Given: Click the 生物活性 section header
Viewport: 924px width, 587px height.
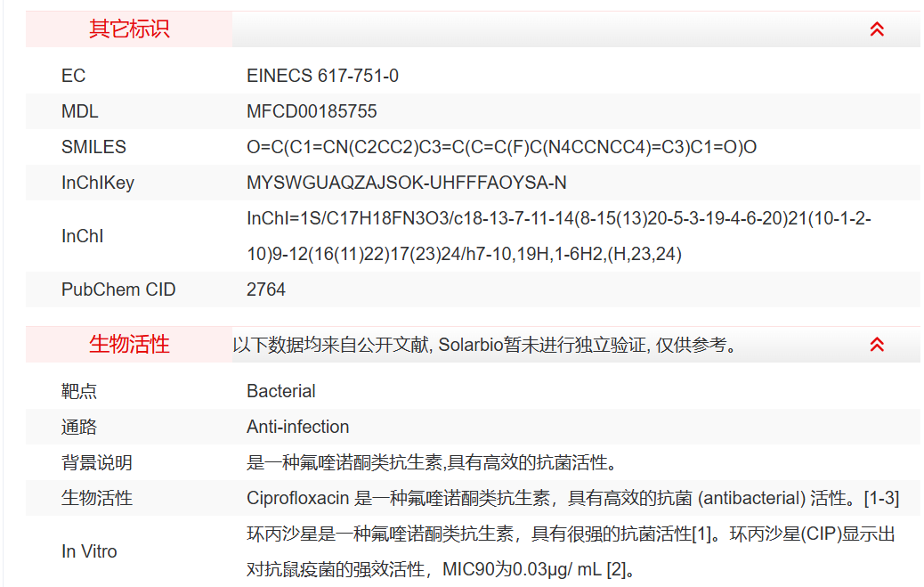Looking at the screenshot, I should pos(129,345).
